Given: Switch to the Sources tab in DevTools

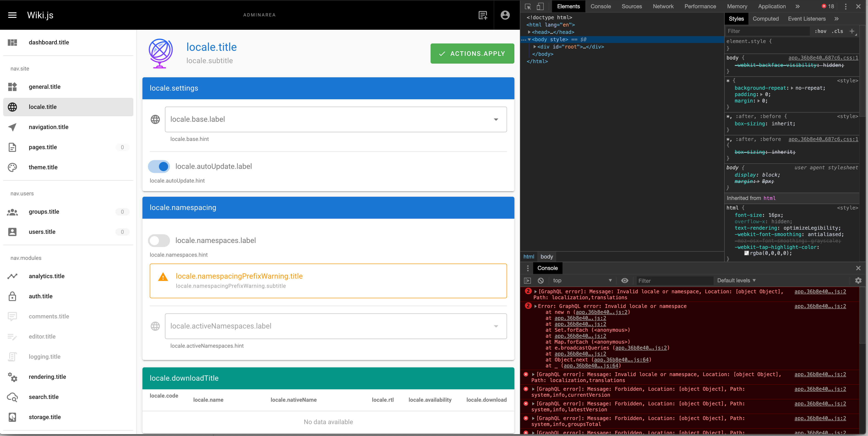Looking at the screenshot, I should click(x=632, y=6).
